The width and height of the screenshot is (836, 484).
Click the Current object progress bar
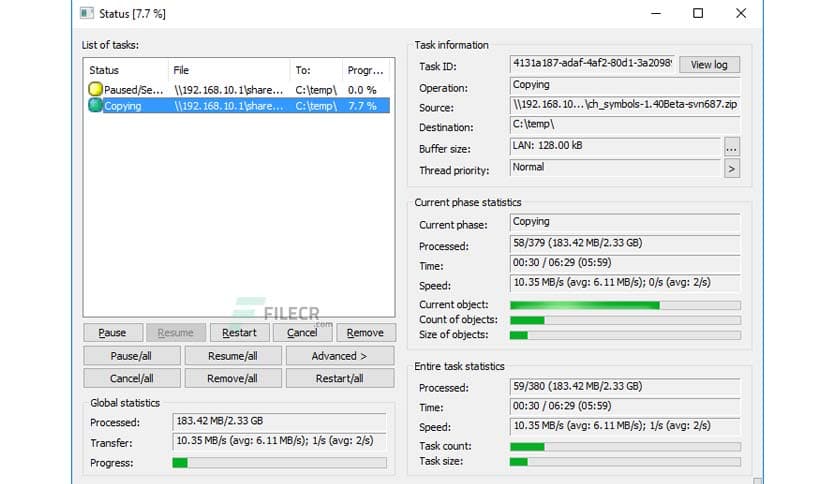pos(625,305)
